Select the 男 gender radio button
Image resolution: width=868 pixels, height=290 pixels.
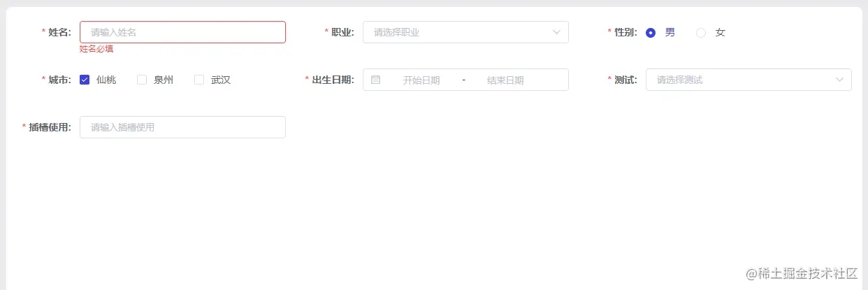(651, 32)
